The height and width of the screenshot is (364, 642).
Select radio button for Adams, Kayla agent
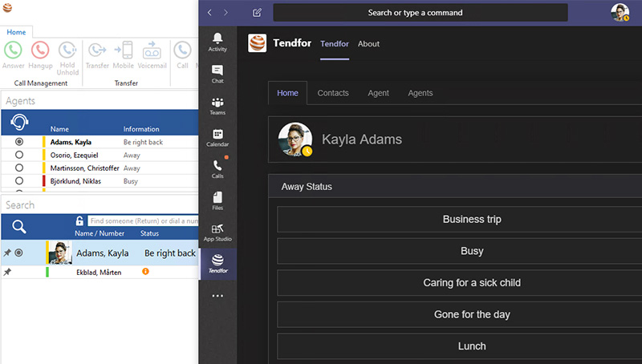19,142
